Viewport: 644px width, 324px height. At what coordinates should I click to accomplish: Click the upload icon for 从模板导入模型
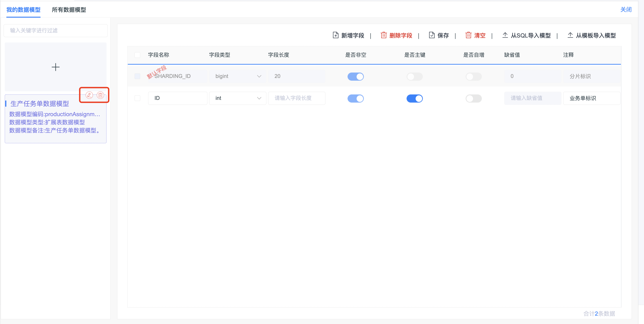point(570,35)
